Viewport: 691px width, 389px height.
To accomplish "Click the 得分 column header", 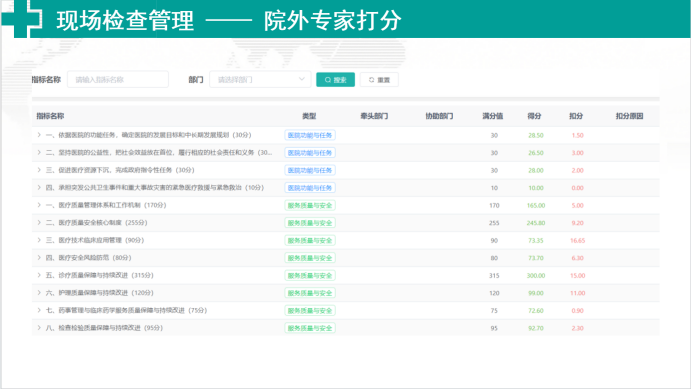I will pyautogui.click(x=534, y=116).
